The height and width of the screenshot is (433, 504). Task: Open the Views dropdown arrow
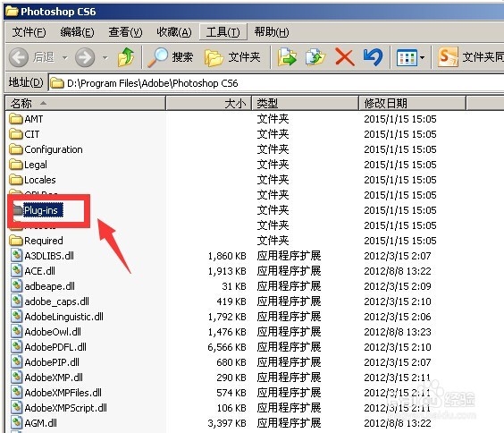(422, 58)
